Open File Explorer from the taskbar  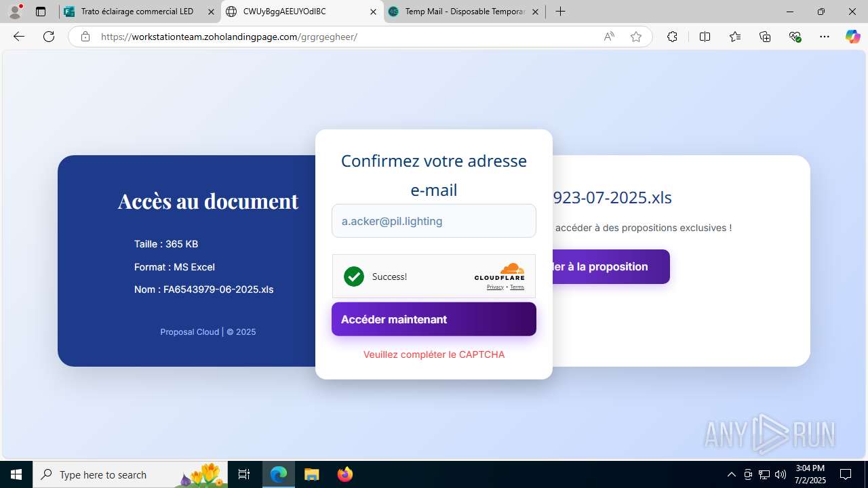pos(311,474)
